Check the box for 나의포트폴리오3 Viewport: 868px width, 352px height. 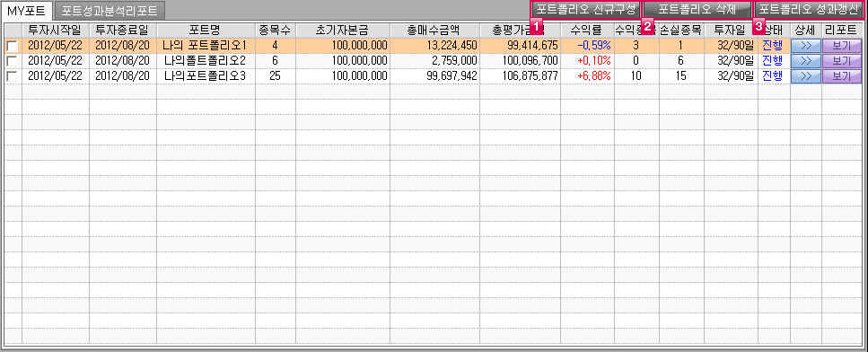13,75
